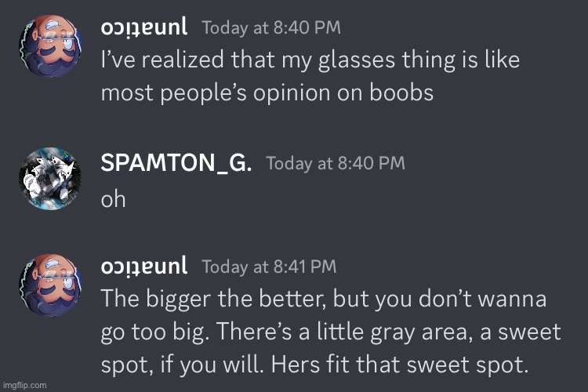Viewport: 588px width, 392px height.
Task: Select the username on the 8:41 PM message
Action: coord(144,267)
